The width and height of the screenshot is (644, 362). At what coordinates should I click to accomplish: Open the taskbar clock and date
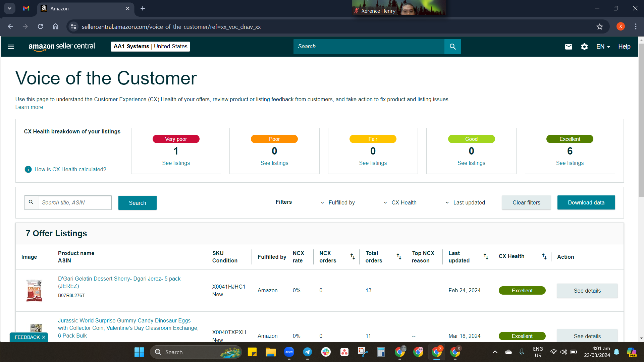click(x=597, y=352)
